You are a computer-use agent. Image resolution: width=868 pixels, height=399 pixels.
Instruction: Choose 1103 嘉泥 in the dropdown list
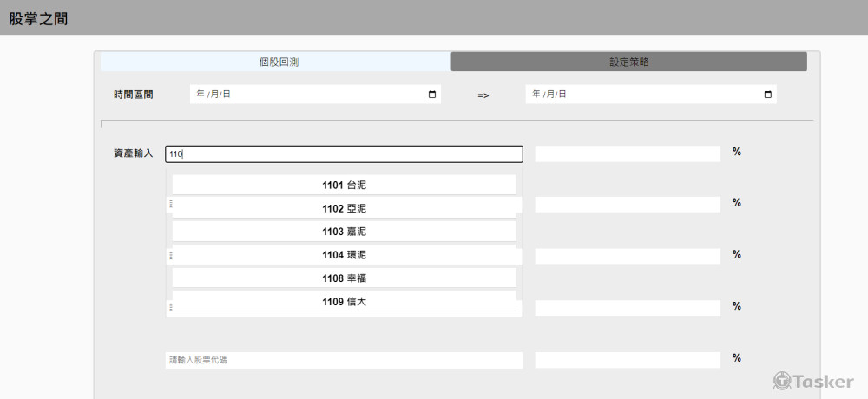[344, 232]
